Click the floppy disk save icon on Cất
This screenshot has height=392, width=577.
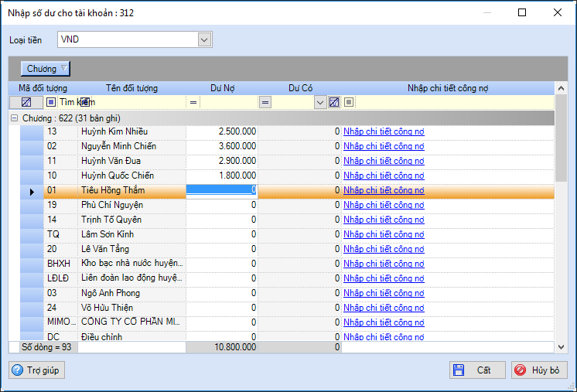click(459, 370)
